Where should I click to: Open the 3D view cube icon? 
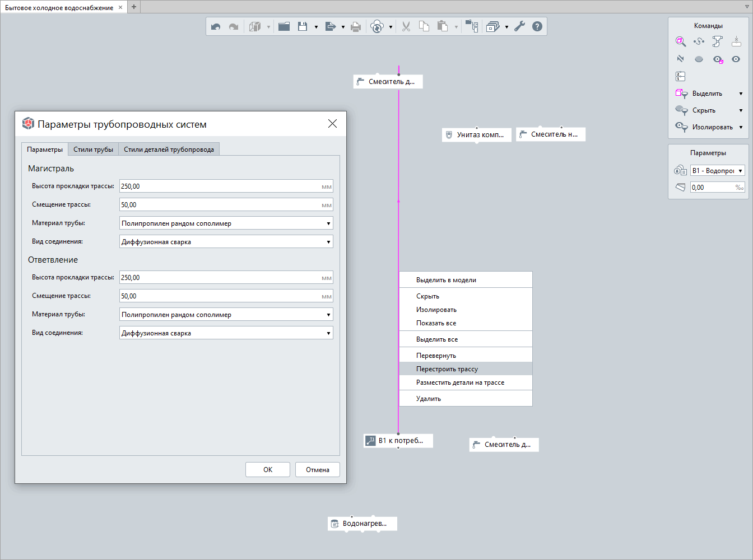255,26
